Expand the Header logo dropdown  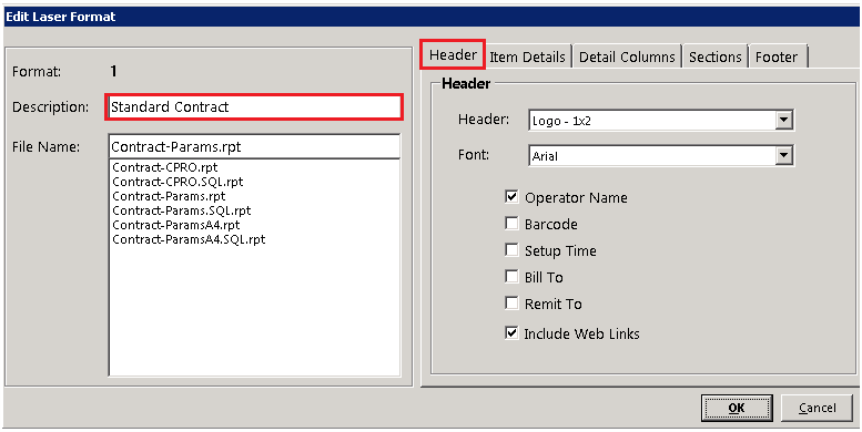[x=784, y=121]
